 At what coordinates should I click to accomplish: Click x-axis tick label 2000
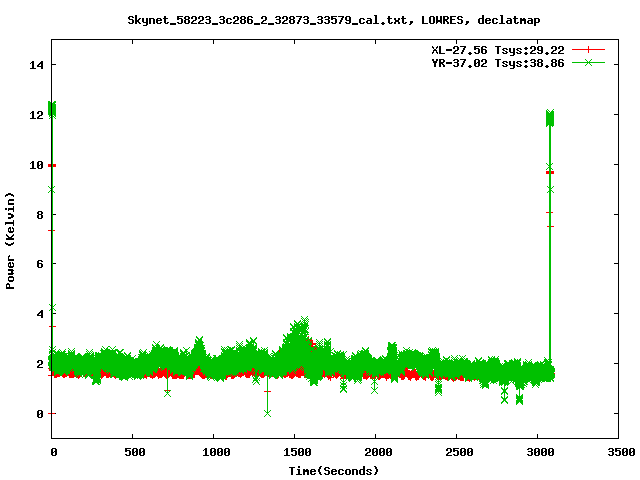coord(378,452)
